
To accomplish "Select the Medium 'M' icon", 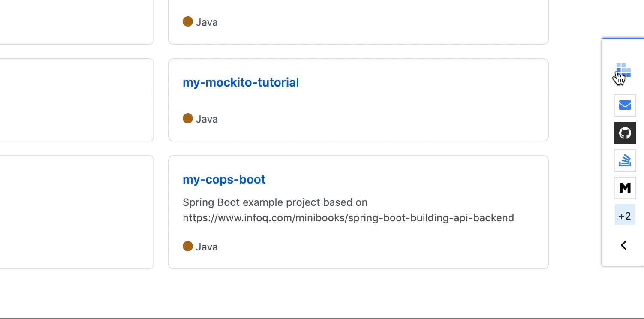I will pyautogui.click(x=625, y=188).
